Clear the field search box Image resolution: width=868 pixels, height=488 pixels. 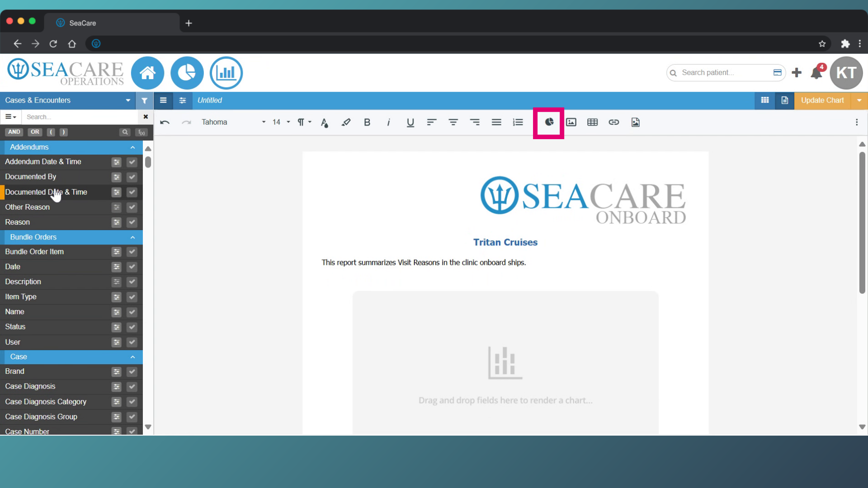point(146,117)
